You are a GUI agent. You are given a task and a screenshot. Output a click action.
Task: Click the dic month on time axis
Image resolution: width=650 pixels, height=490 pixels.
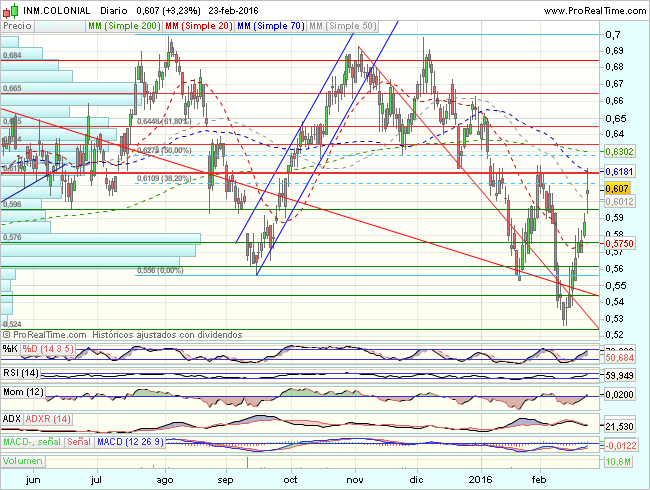click(x=416, y=480)
